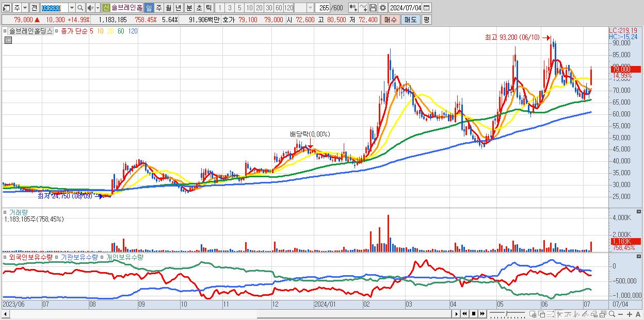Select the 초 second period button

coord(198,8)
